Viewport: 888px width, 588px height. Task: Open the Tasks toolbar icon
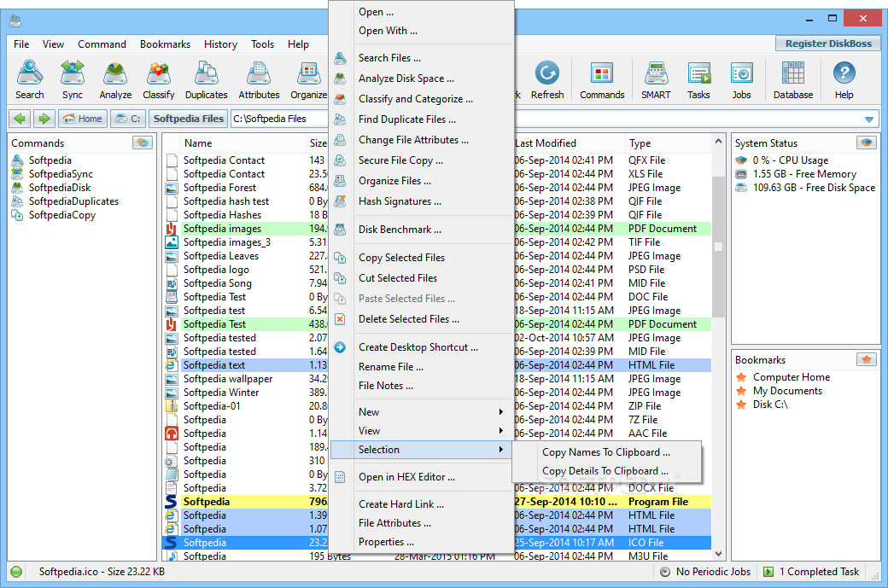point(698,80)
